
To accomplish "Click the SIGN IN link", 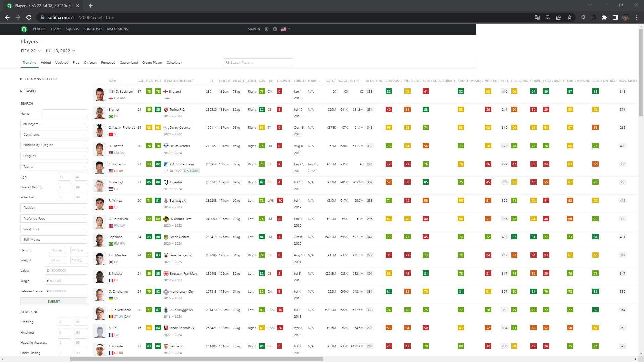I will point(254,29).
